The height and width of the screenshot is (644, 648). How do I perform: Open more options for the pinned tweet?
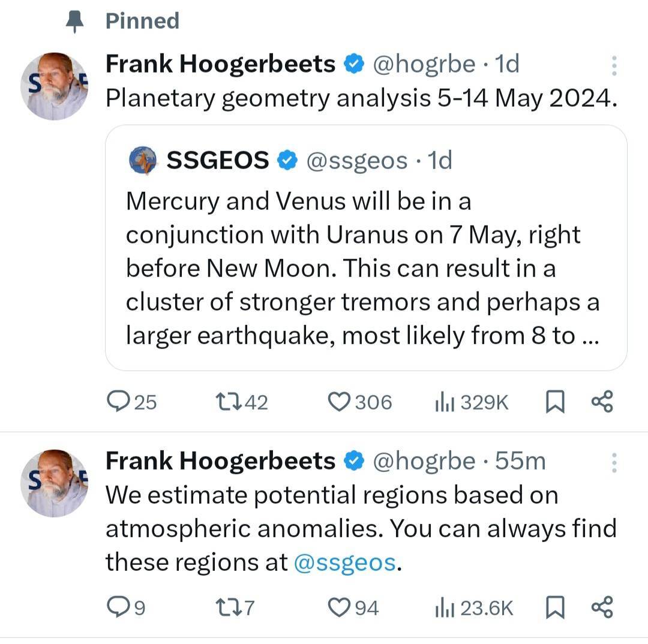coord(614,65)
